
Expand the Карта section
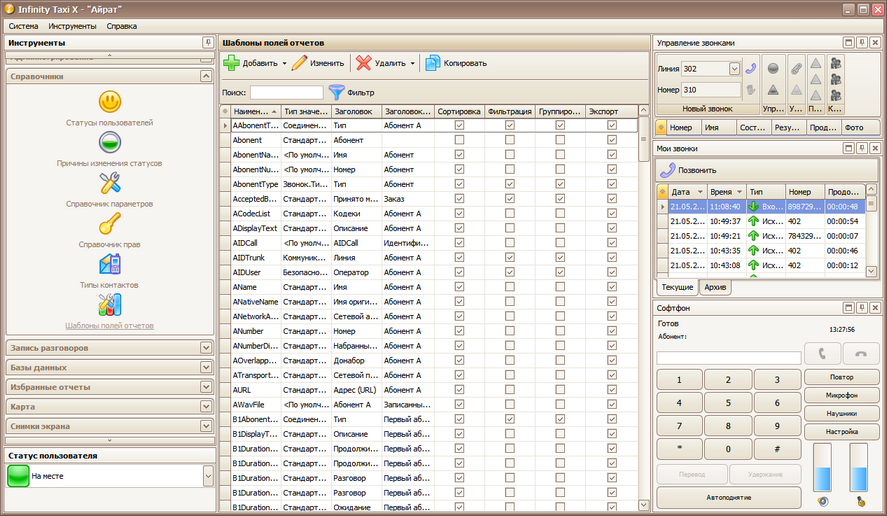[x=206, y=406]
